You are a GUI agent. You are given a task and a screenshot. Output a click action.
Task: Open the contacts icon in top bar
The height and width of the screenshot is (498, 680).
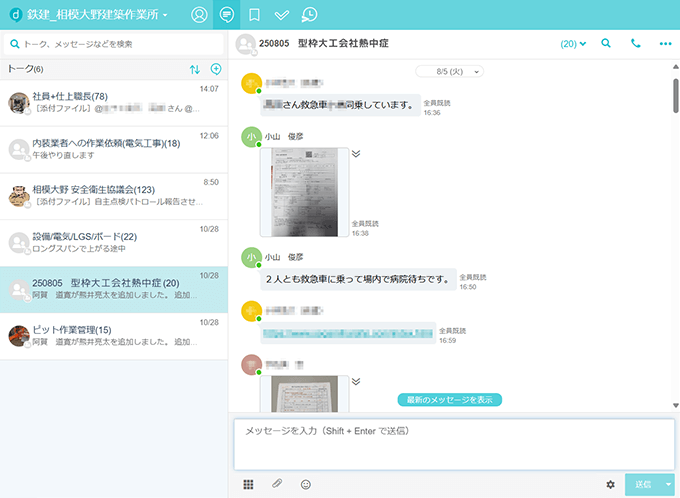click(199, 15)
